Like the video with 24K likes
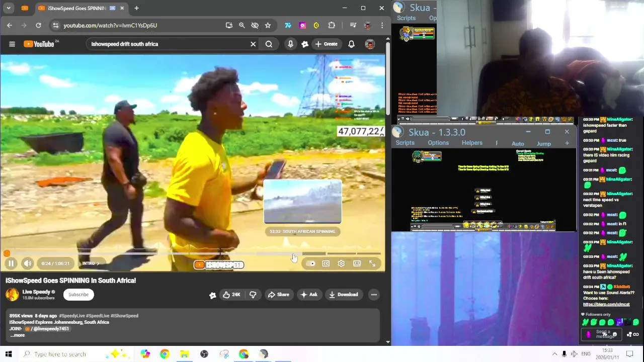The image size is (644, 362). click(231, 295)
